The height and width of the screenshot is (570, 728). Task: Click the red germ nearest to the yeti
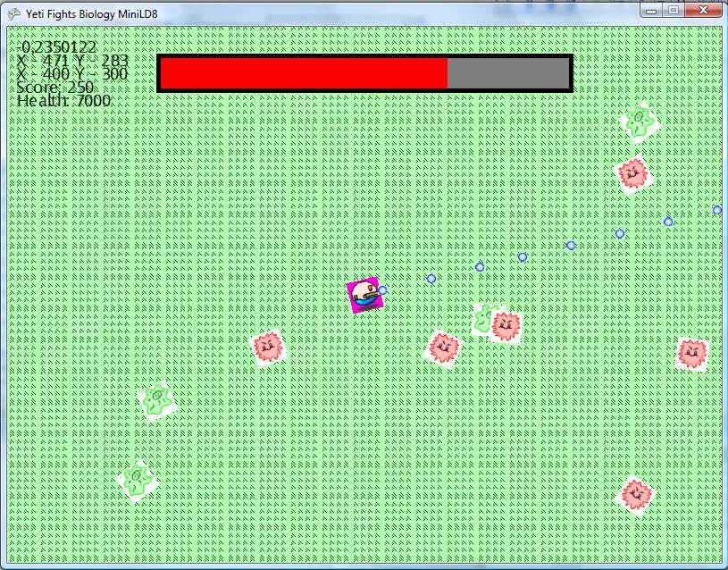[x=443, y=348]
